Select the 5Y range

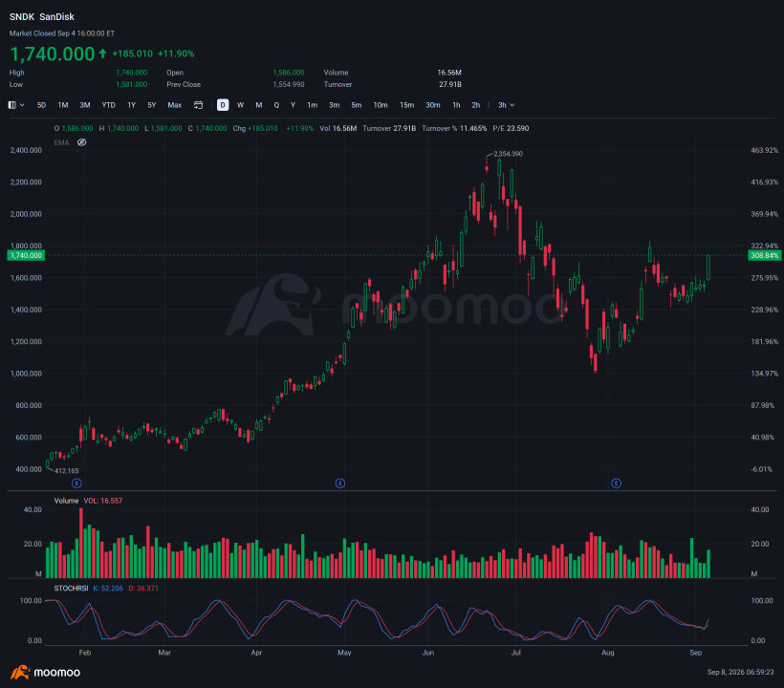pyautogui.click(x=152, y=105)
